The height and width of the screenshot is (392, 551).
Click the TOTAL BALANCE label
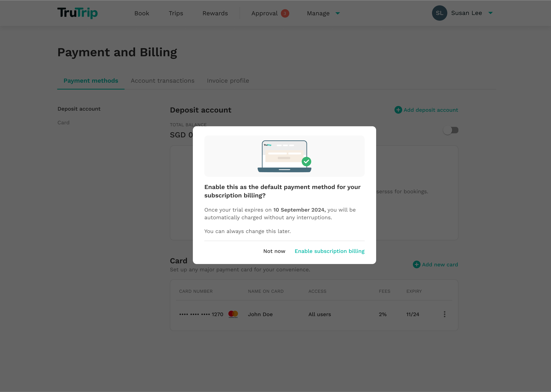188,125
